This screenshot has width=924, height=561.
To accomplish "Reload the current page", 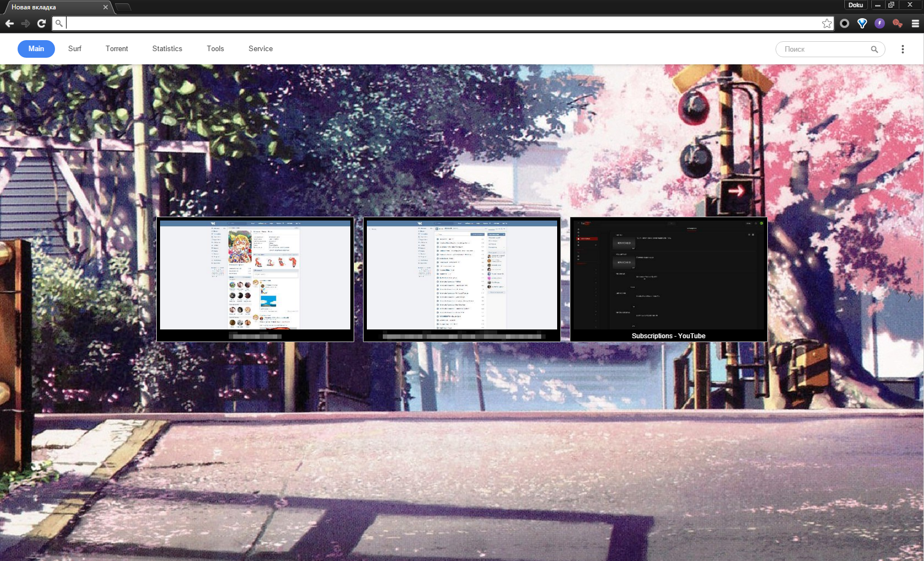I will [41, 23].
